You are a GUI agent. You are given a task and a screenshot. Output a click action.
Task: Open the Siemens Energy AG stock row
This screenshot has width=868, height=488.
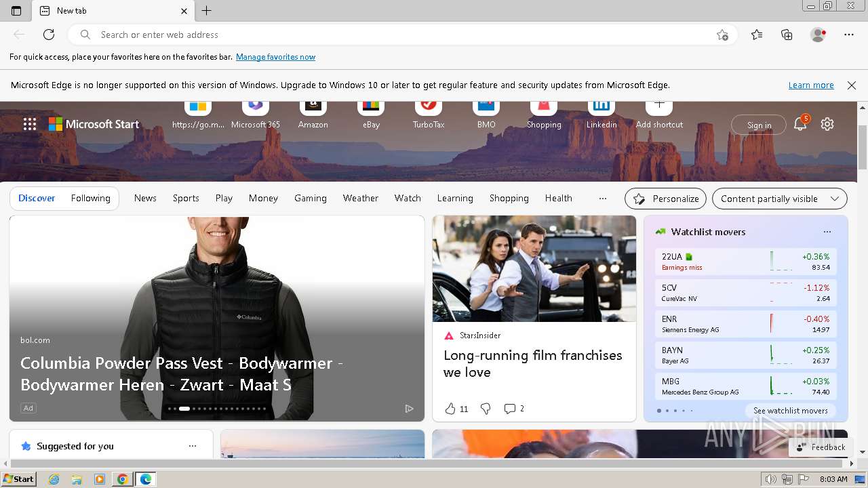coord(746,324)
